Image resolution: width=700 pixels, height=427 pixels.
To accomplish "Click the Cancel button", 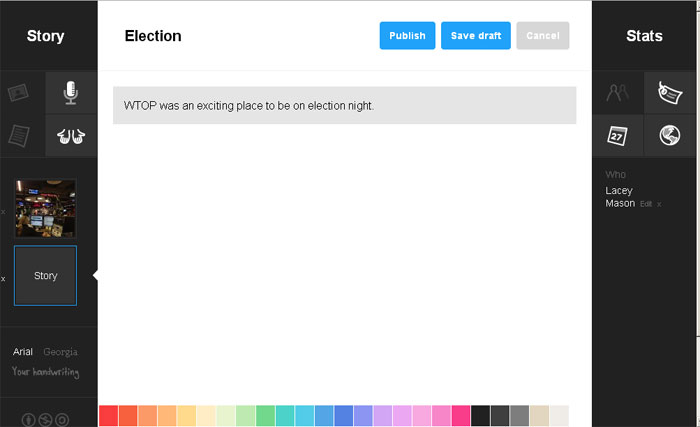I will 543,36.
